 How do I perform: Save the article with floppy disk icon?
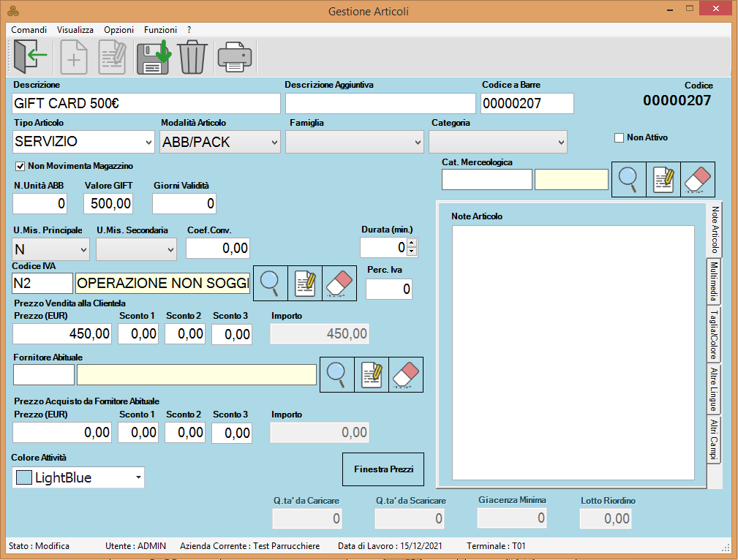pyautogui.click(x=153, y=57)
